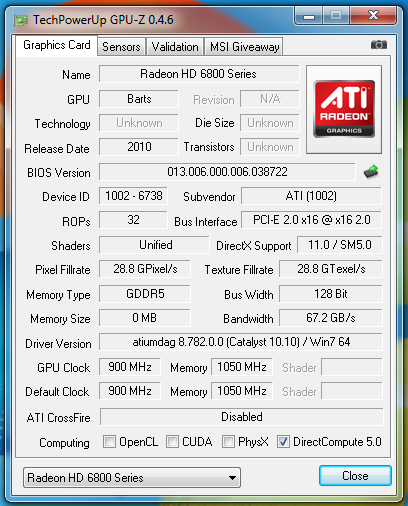
Task: Click the Close button
Action: [x=355, y=476]
